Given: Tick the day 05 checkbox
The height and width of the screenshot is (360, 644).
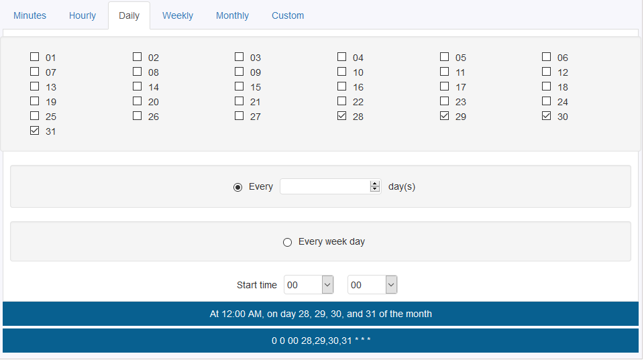Looking at the screenshot, I should point(444,56).
